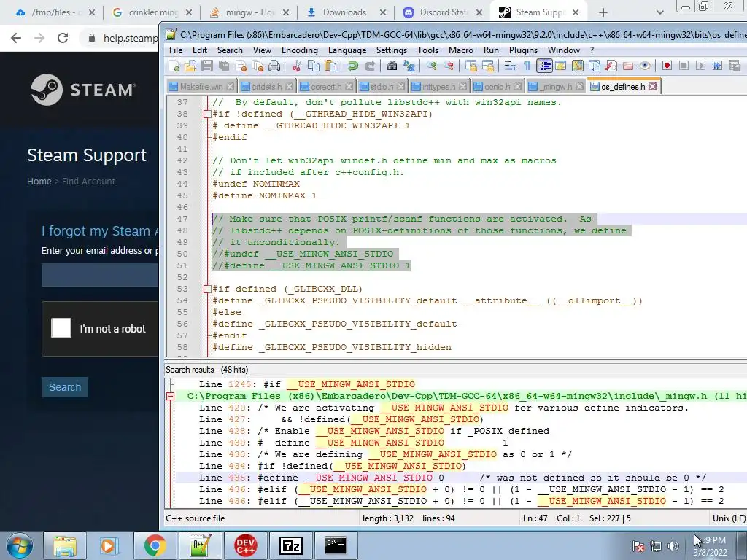This screenshot has width=747, height=560.
Task: Open the Plugins menu
Action: 523,50
